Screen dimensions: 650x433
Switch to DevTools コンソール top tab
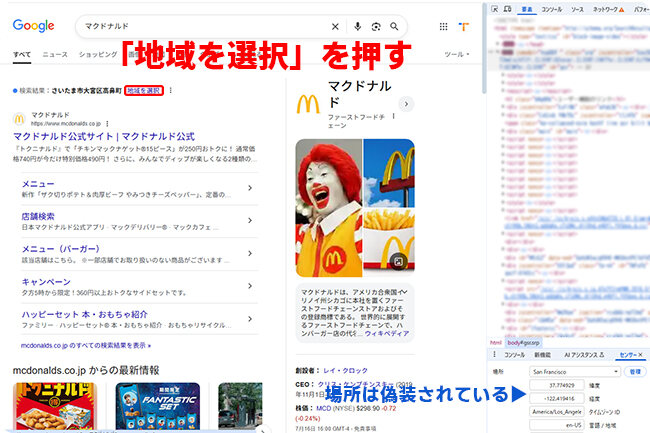pos(552,9)
